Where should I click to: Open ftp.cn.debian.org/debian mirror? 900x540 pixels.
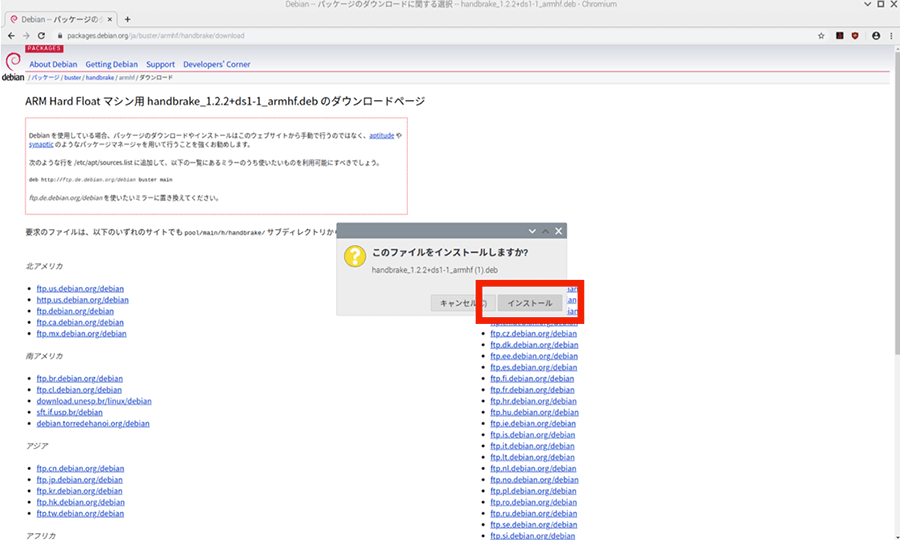pyautogui.click(x=80, y=468)
